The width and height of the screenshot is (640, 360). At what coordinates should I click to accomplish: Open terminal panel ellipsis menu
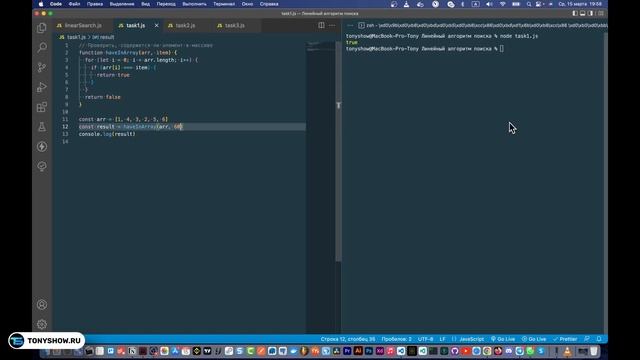pyautogui.click(x=350, y=25)
